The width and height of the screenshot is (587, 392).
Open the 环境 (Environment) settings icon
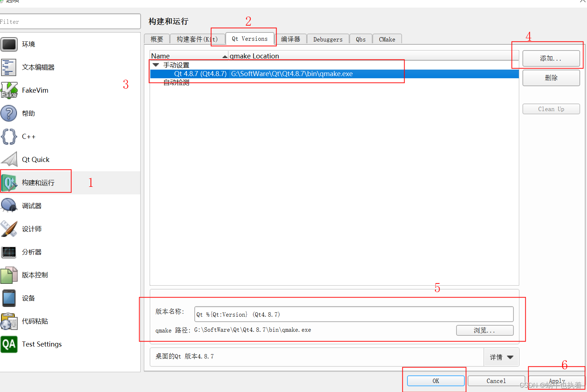[9, 44]
